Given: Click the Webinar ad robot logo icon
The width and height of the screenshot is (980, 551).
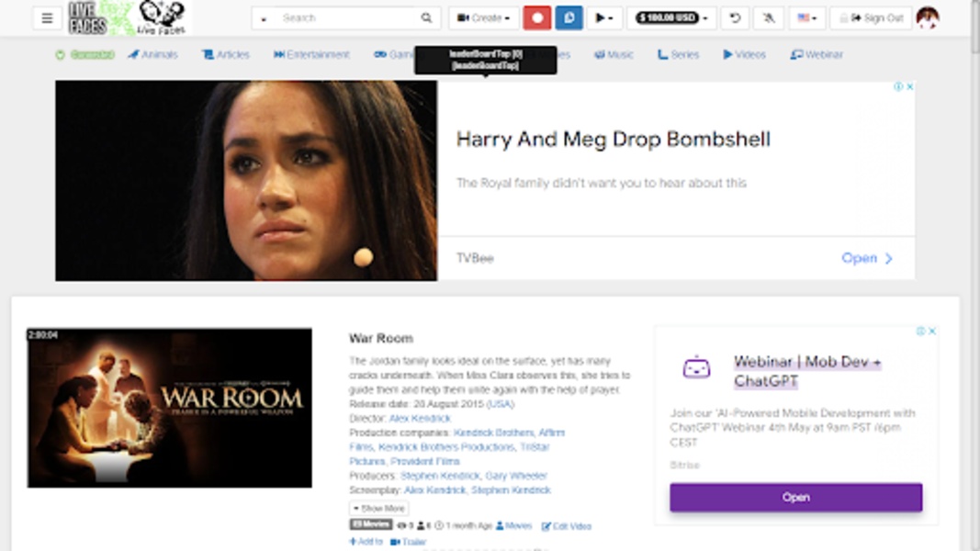Looking at the screenshot, I should 696,367.
